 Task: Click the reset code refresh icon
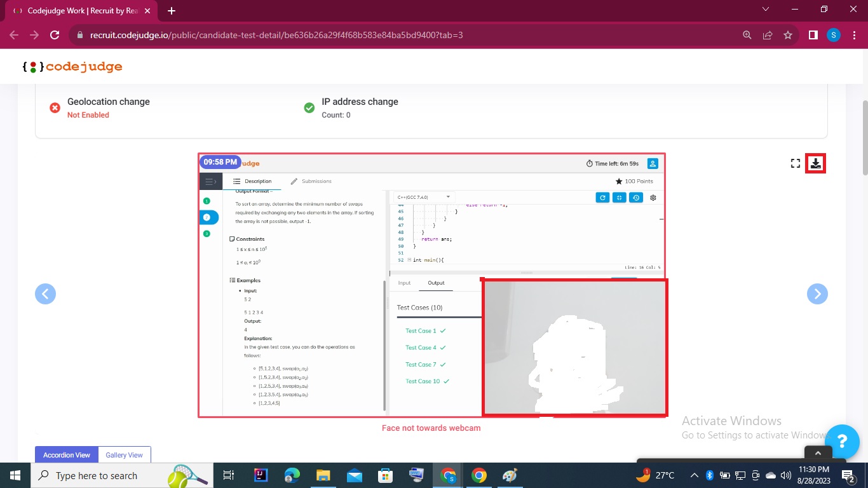602,197
